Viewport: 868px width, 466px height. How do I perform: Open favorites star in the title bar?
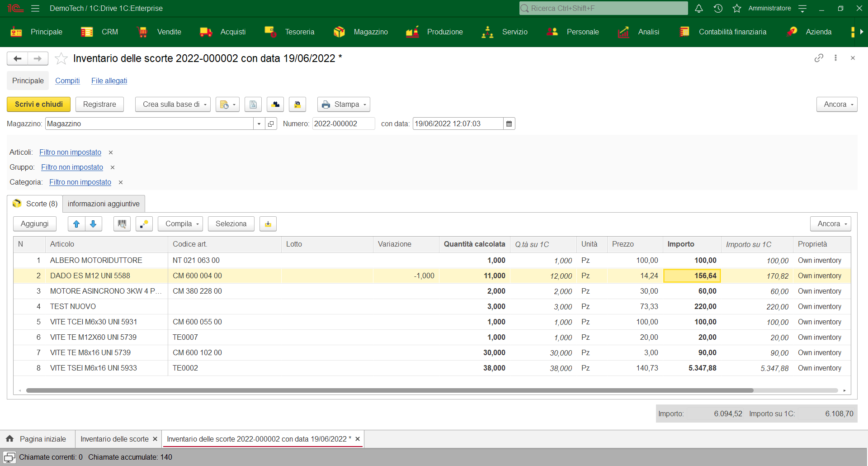[x=737, y=8]
